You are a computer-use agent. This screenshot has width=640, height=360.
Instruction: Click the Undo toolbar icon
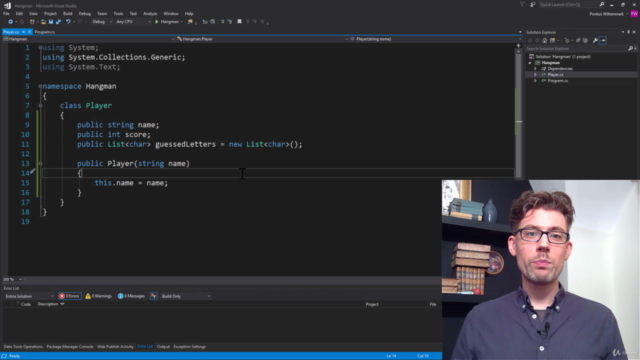click(x=68, y=22)
